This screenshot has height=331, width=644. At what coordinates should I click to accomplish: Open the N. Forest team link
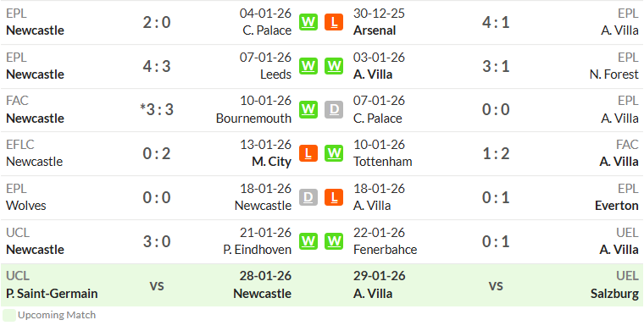[613, 74]
